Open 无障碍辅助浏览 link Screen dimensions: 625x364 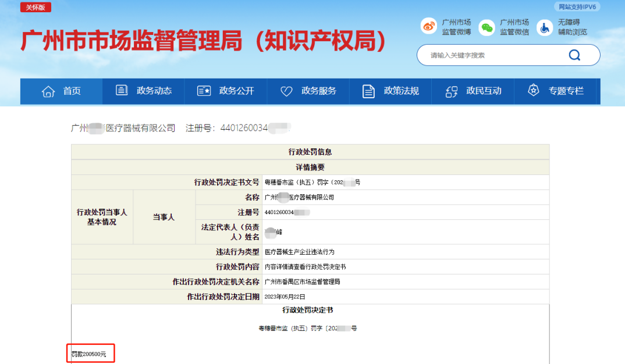tap(572, 27)
